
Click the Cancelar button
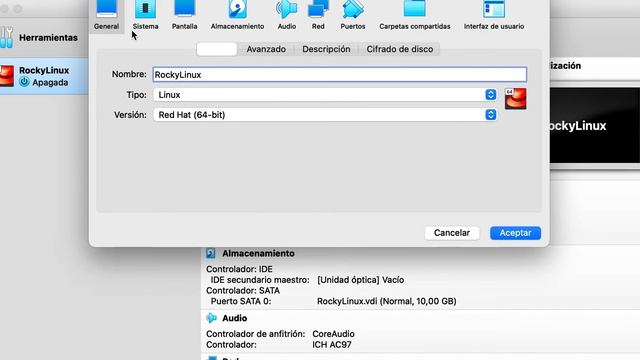click(x=452, y=233)
